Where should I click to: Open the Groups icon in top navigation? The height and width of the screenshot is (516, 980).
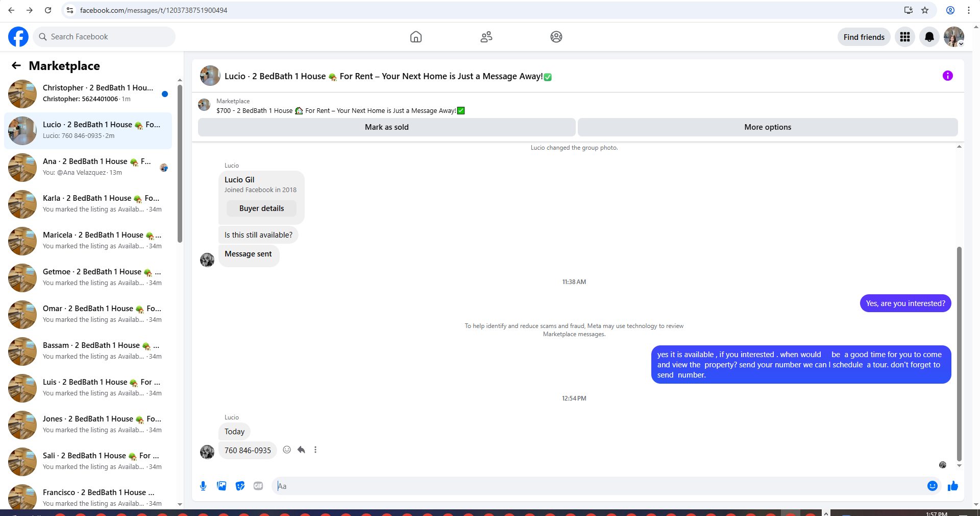click(556, 37)
